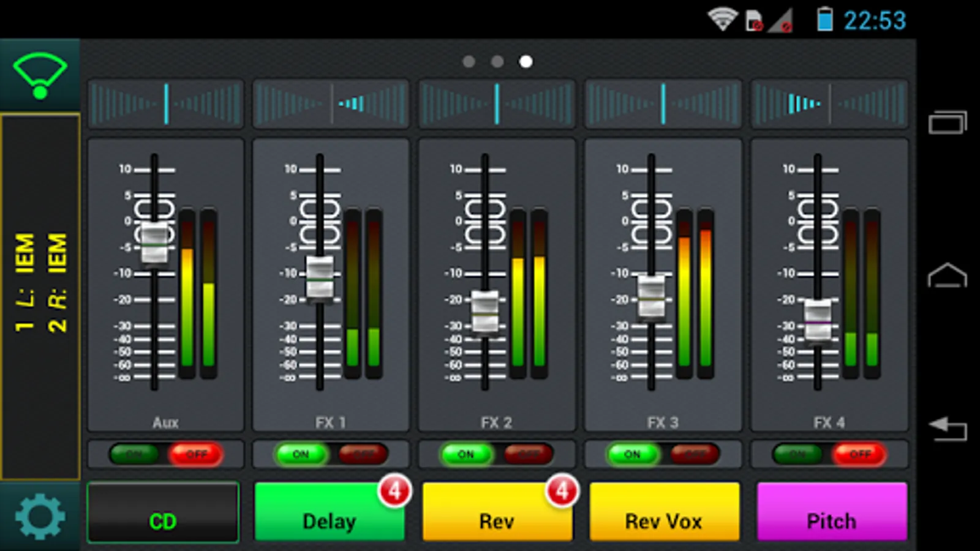
Task: Select the yellow Rev Vox button
Action: (664, 512)
